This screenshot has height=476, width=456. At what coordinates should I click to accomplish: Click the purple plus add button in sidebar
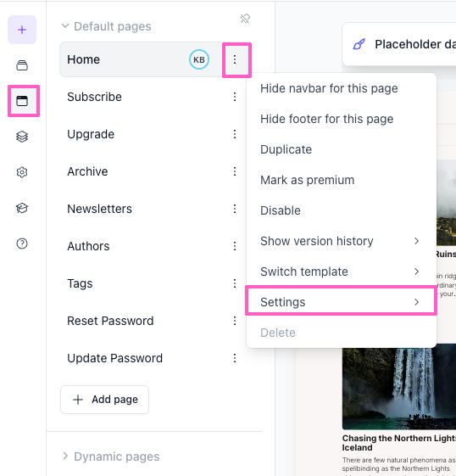(x=22, y=30)
